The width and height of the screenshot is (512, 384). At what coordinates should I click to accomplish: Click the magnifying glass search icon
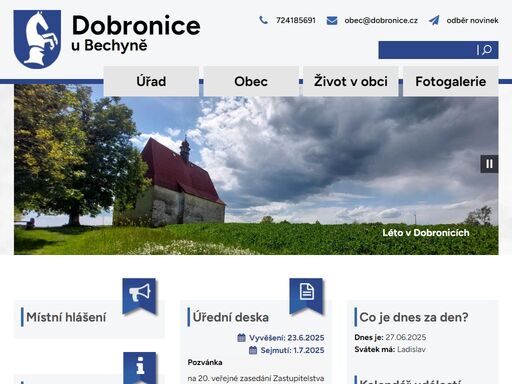click(487, 50)
